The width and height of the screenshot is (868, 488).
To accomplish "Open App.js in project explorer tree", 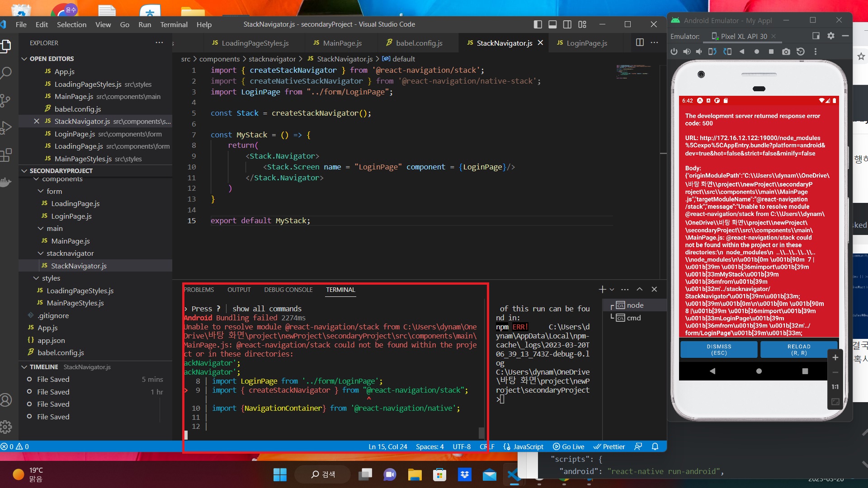I will (x=47, y=328).
